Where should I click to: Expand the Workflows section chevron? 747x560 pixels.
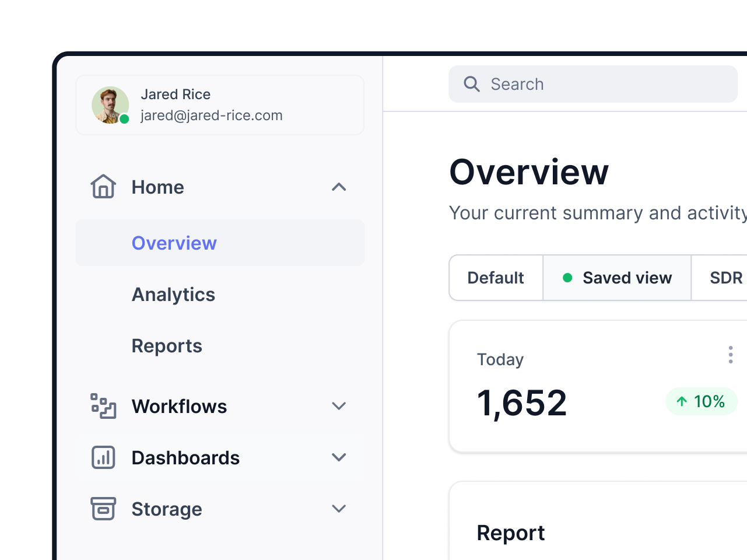click(339, 406)
